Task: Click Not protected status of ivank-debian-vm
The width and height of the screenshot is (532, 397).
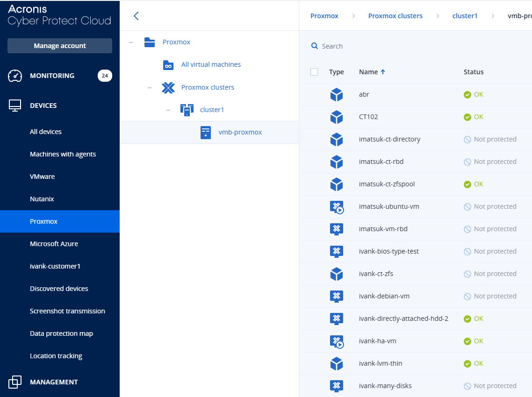Action: [490, 296]
